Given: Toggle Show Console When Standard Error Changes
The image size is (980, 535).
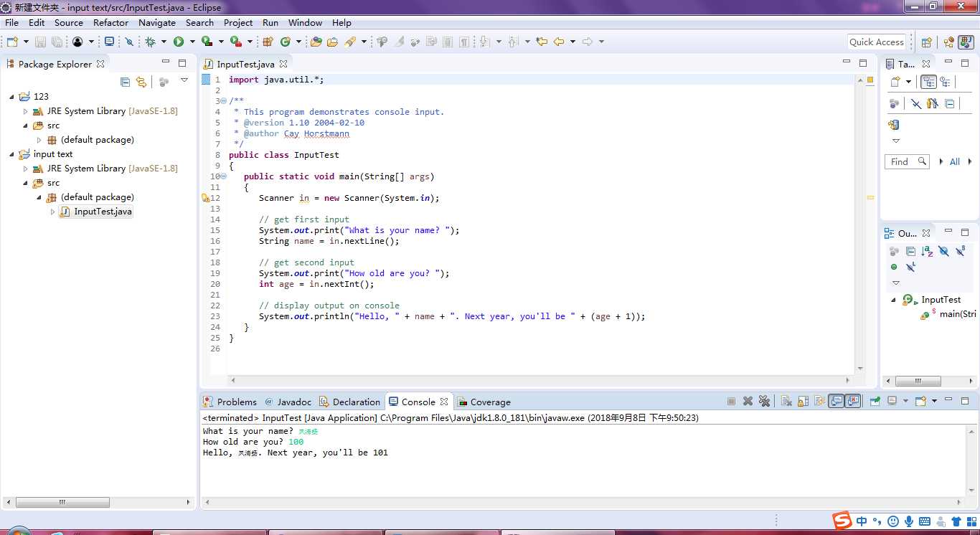Looking at the screenshot, I should tap(853, 402).
